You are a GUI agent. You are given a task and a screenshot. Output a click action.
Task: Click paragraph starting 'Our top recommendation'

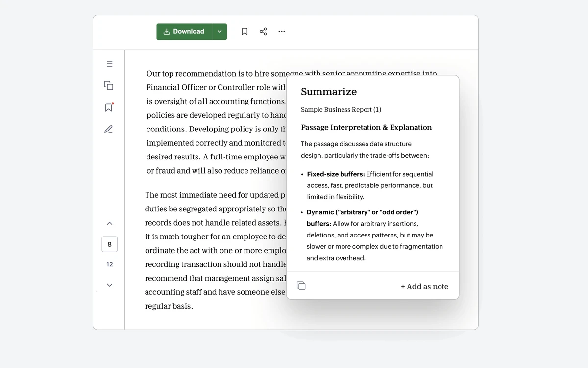coord(216,122)
